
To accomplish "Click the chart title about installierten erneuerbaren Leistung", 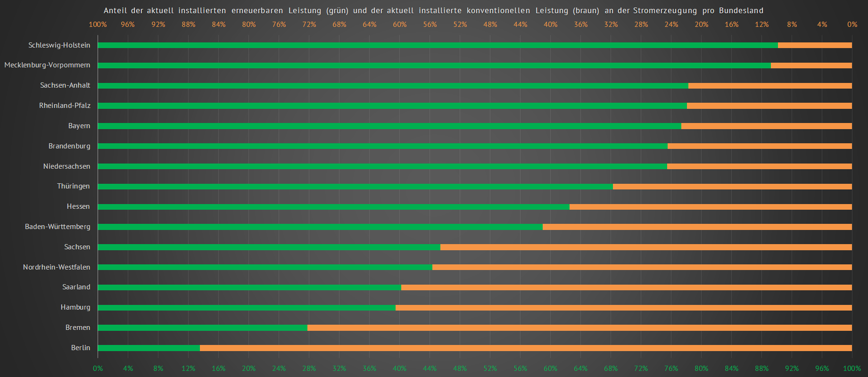I will click(x=433, y=10).
